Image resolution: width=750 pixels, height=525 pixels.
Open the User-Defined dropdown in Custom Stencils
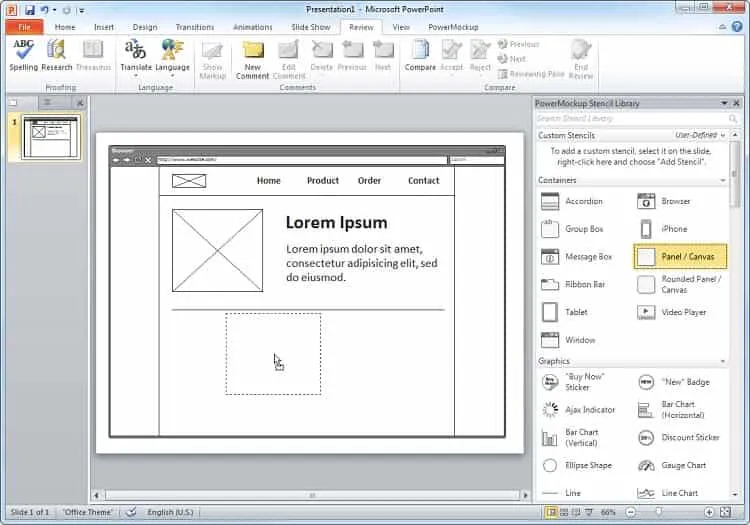700,135
